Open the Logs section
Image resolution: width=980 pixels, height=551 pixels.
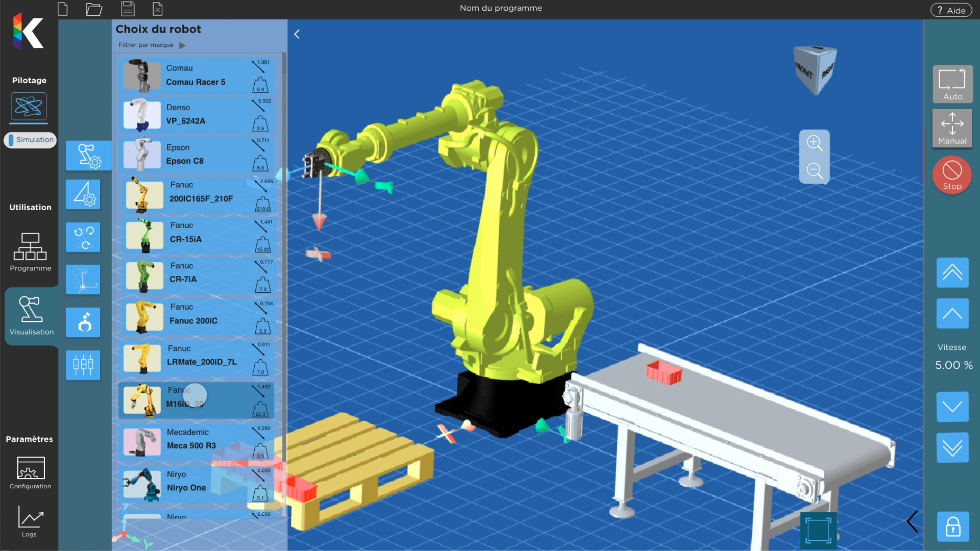point(30,521)
